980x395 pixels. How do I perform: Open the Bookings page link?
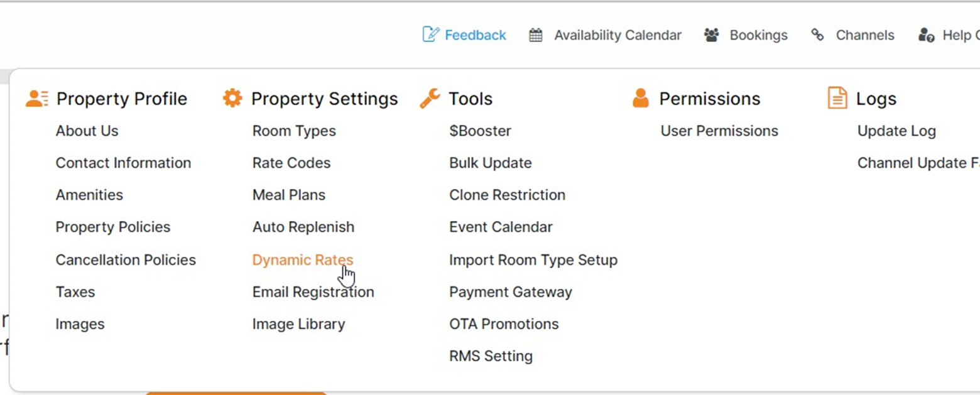tap(758, 35)
